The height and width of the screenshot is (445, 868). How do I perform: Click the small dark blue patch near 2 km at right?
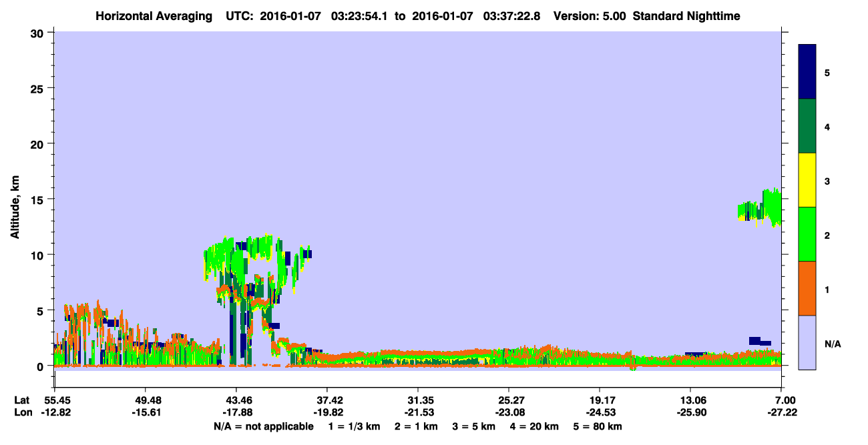click(x=758, y=342)
